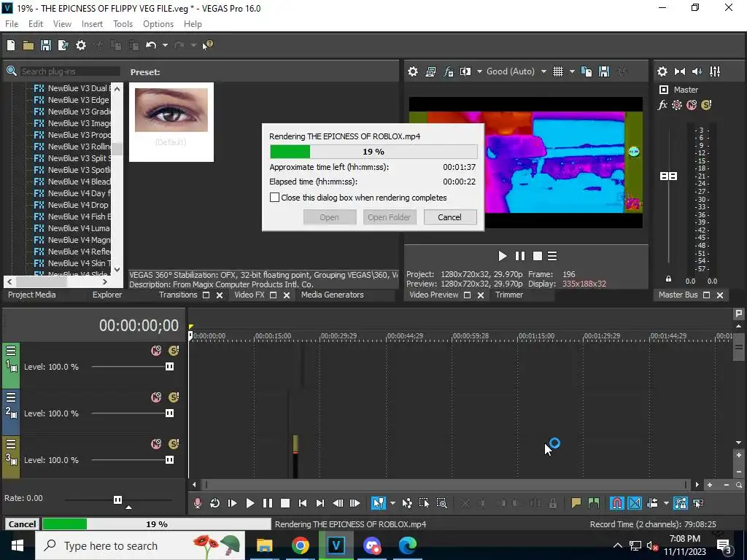Toggle Auto Ripple icon
Image resolution: width=747 pixels, height=560 pixels.
[x=652, y=503]
